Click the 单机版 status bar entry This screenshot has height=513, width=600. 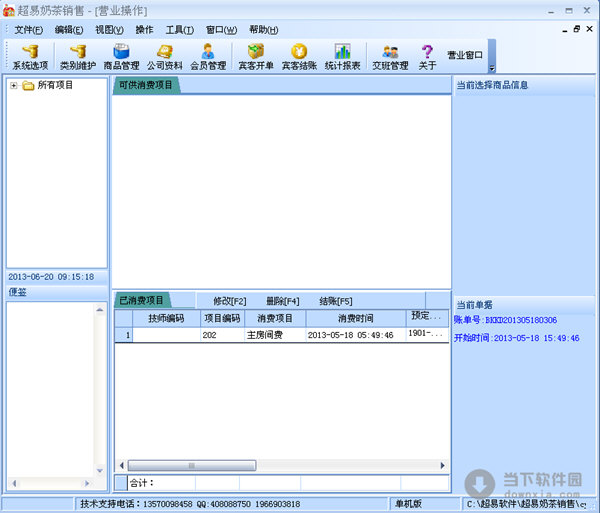click(x=408, y=504)
